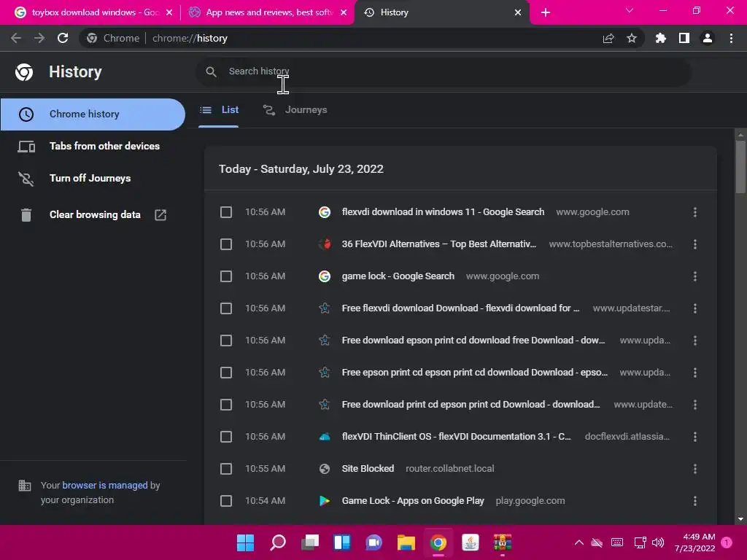Switch to the List view tab
The image size is (747, 560).
coord(219,110)
